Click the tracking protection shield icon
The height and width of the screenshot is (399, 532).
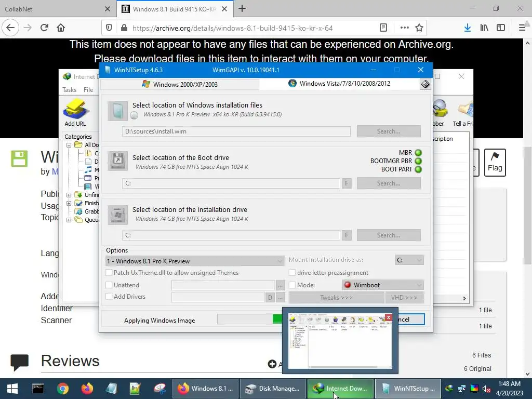(109, 28)
